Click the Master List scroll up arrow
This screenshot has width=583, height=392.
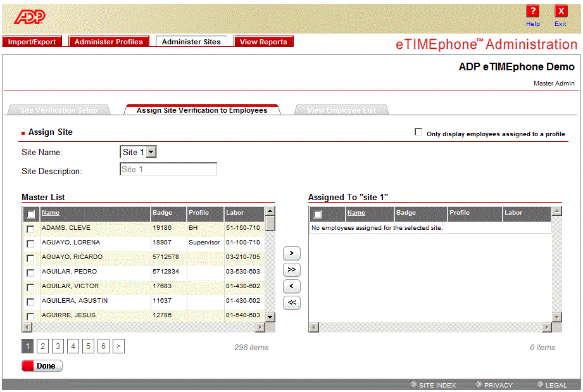click(270, 212)
